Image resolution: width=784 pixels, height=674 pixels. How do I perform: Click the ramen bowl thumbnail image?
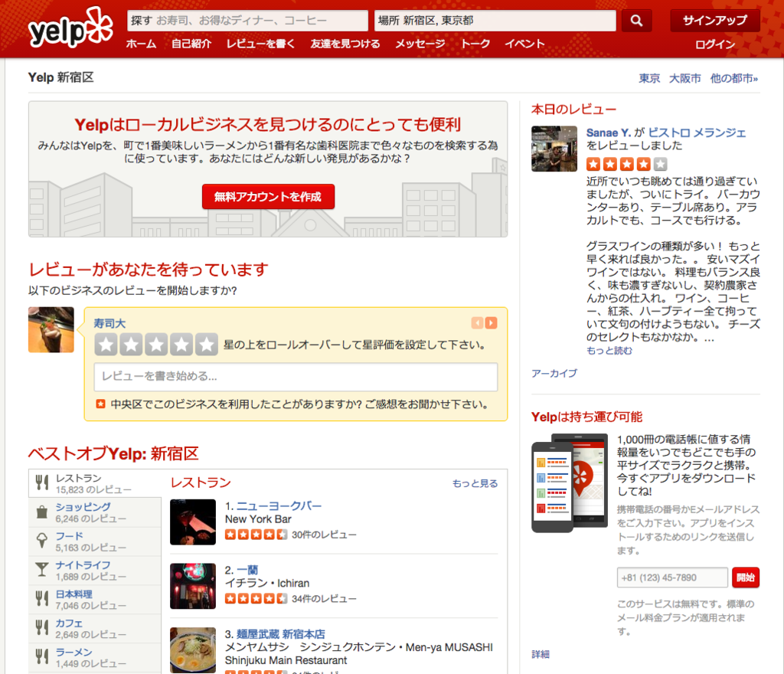click(193, 650)
